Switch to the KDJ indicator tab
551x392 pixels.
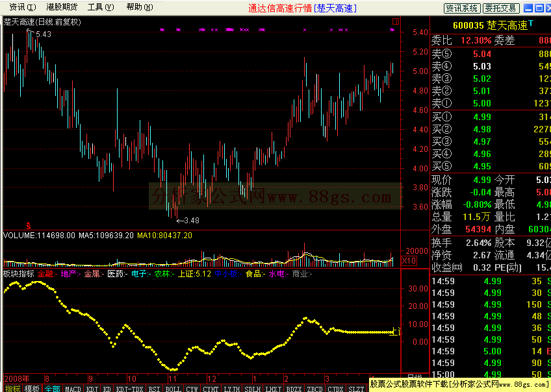tap(92, 389)
